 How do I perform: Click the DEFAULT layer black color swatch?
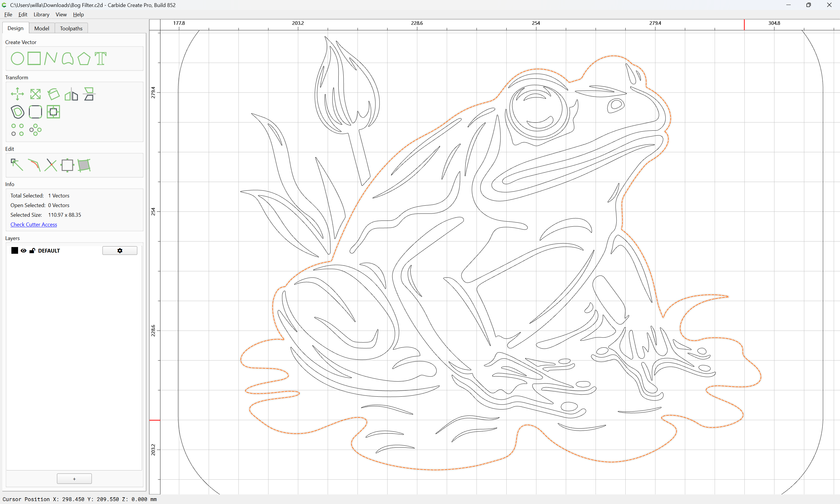click(15, 251)
